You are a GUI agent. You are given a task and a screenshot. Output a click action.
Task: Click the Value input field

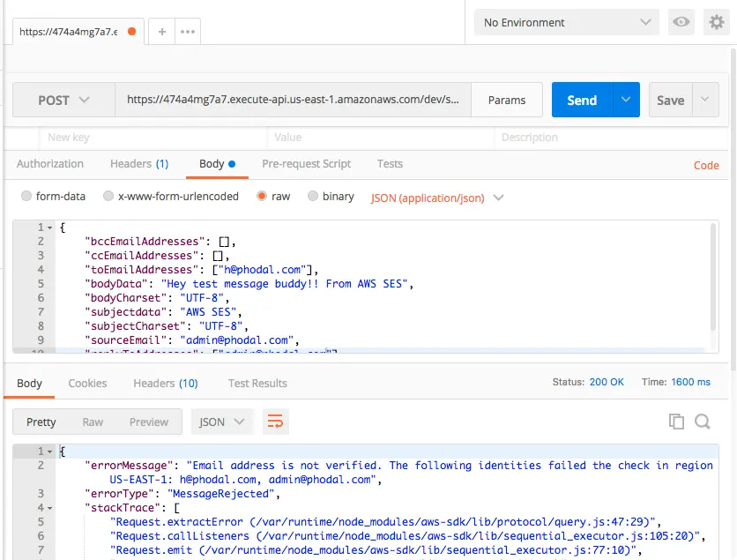(381, 138)
